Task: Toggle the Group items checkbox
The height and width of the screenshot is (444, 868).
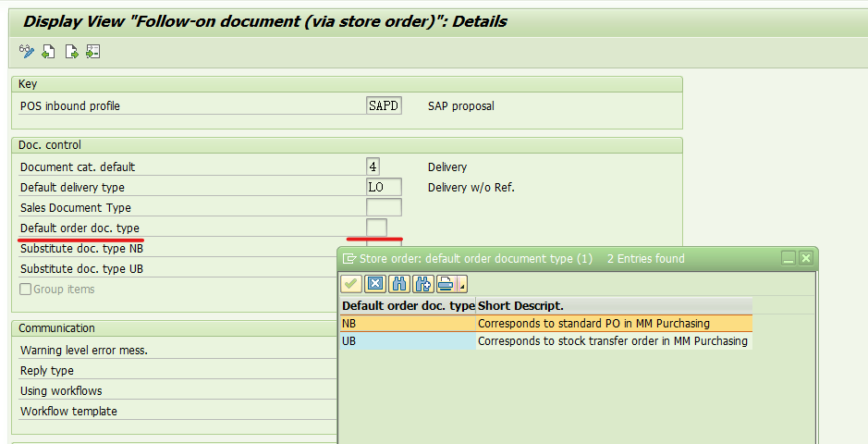Action: point(26,289)
